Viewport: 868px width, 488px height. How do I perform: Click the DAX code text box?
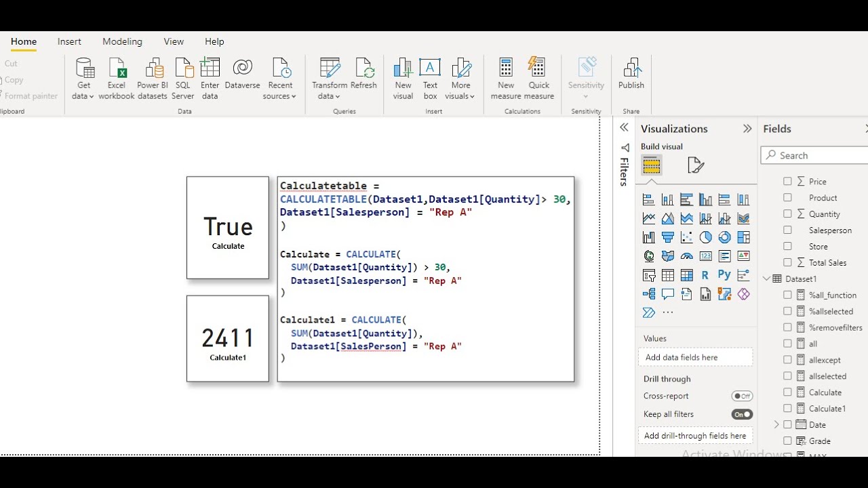coord(426,279)
